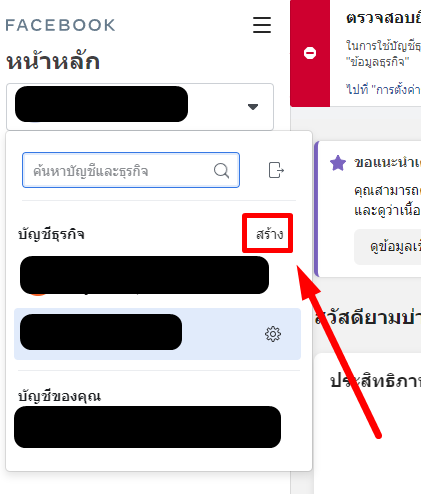Click the log out door-arrow icon
Viewport: 421px width, 494px height.
276,170
